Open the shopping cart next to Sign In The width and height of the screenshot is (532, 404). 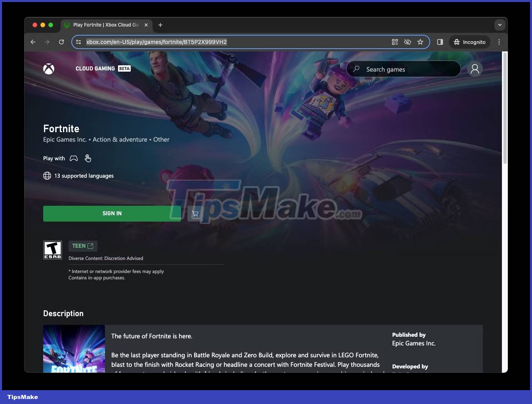(x=195, y=213)
